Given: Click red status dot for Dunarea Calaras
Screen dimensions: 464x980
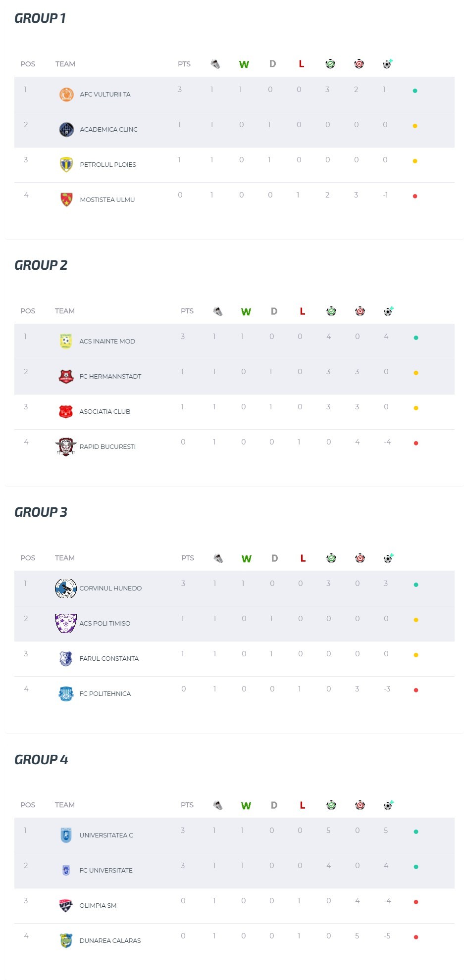Looking at the screenshot, I should (416, 937).
